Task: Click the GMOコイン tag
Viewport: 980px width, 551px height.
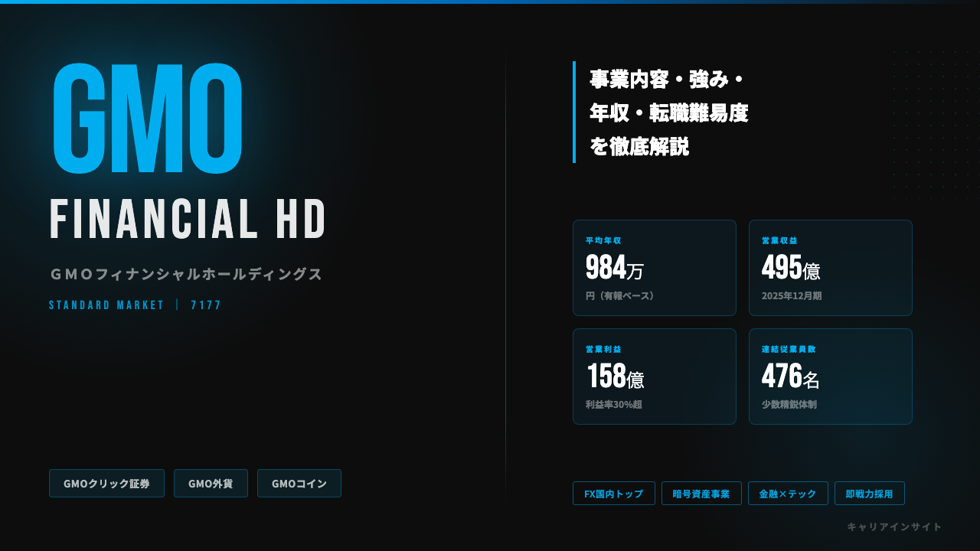Action: [299, 484]
